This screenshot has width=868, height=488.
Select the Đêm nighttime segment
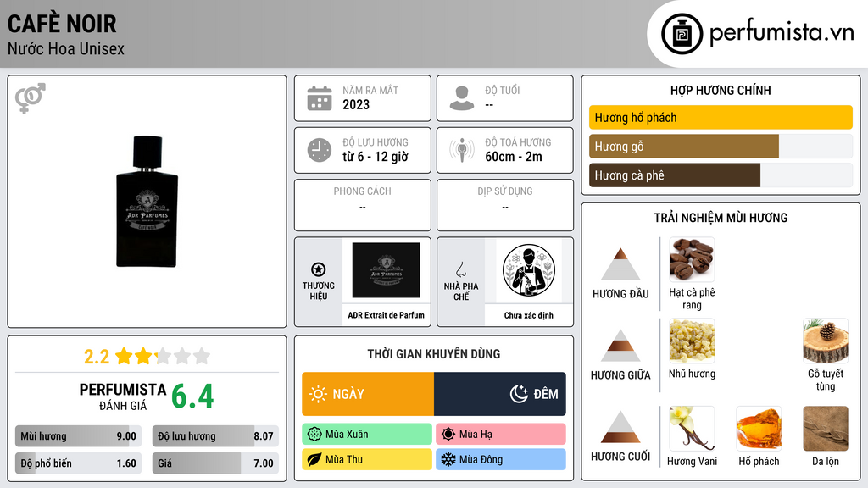point(500,394)
